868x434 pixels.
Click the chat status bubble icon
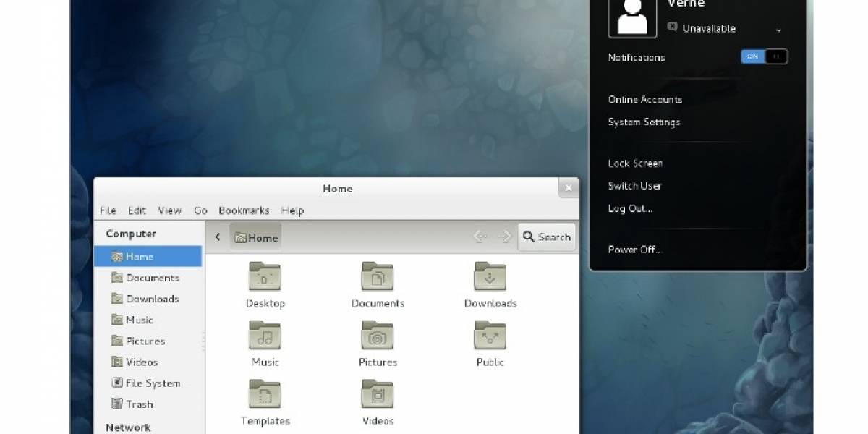pos(672,28)
